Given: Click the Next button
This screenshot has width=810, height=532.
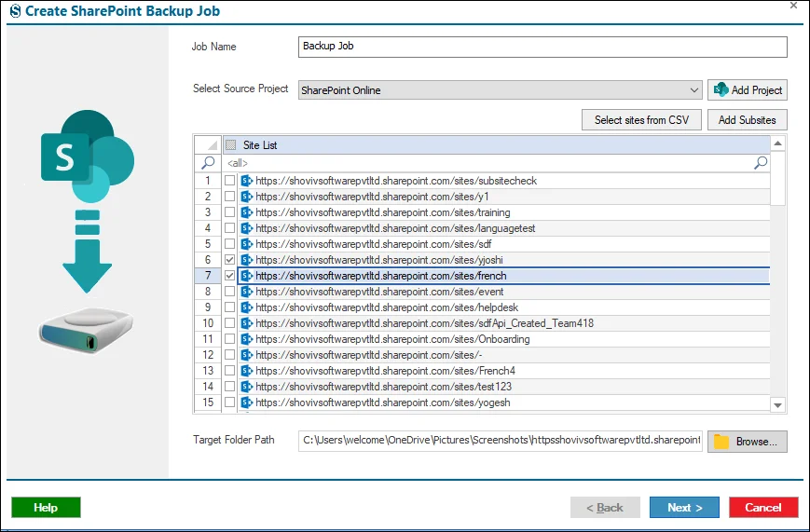Looking at the screenshot, I should click(x=684, y=507).
